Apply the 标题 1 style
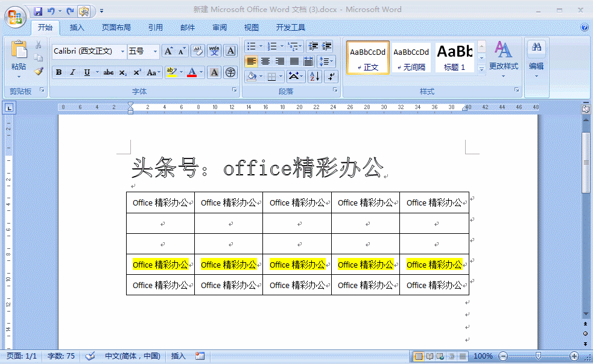This screenshot has width=593, height=364. [455, 58]
